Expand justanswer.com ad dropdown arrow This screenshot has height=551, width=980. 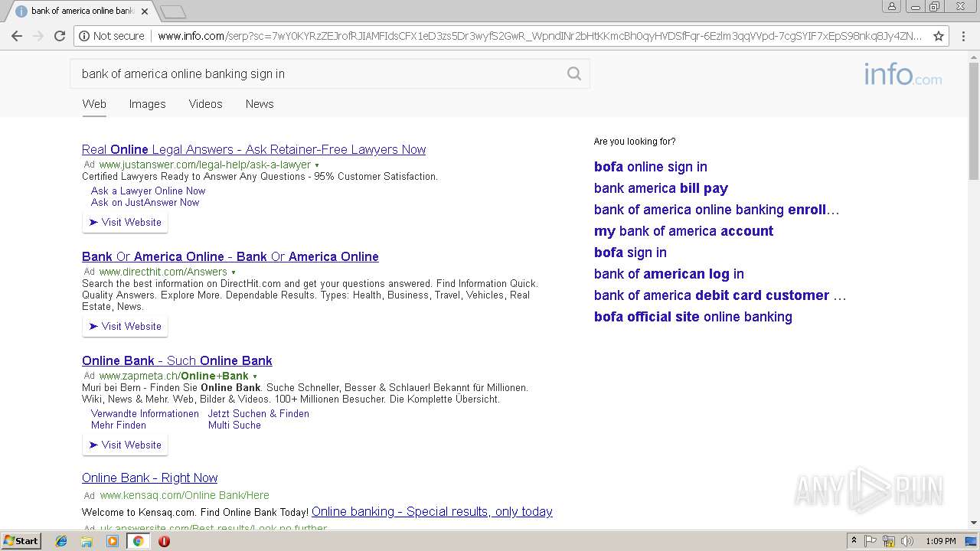coord(317,165)
